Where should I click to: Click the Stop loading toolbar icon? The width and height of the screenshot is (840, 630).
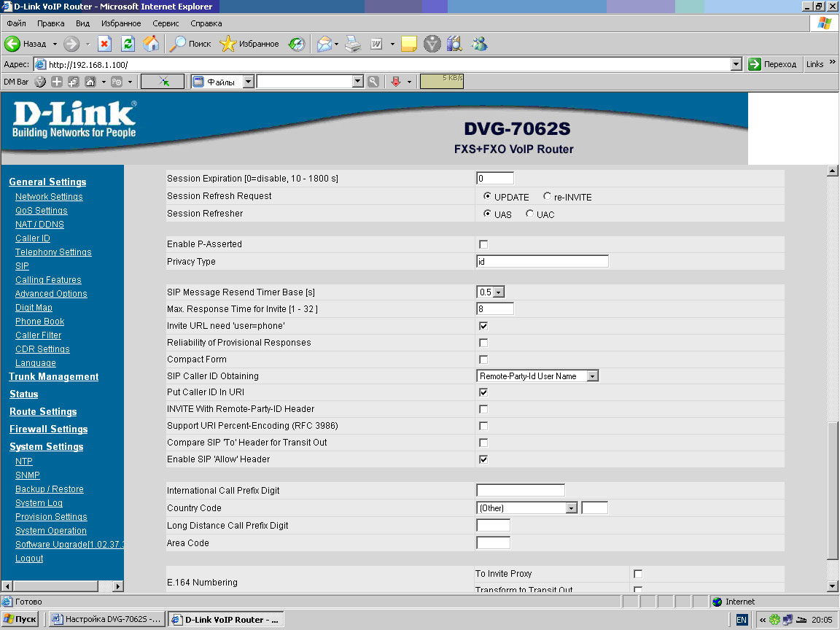[x=104, y=44]
